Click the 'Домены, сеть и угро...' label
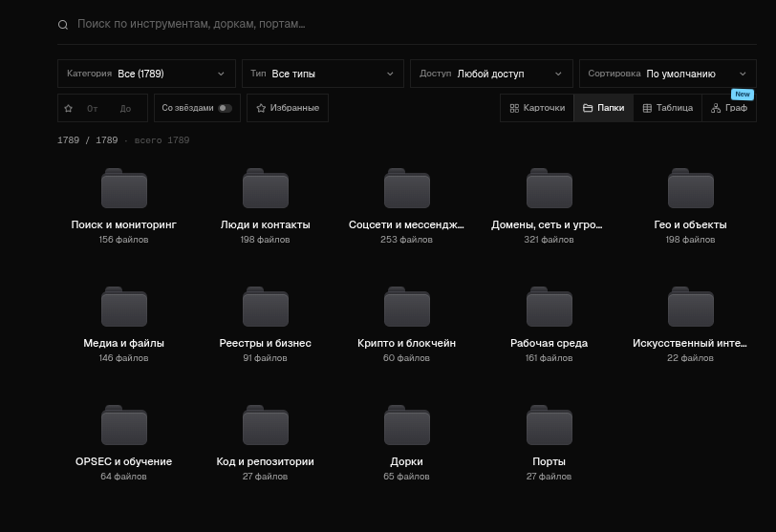 tap(547, 224)
